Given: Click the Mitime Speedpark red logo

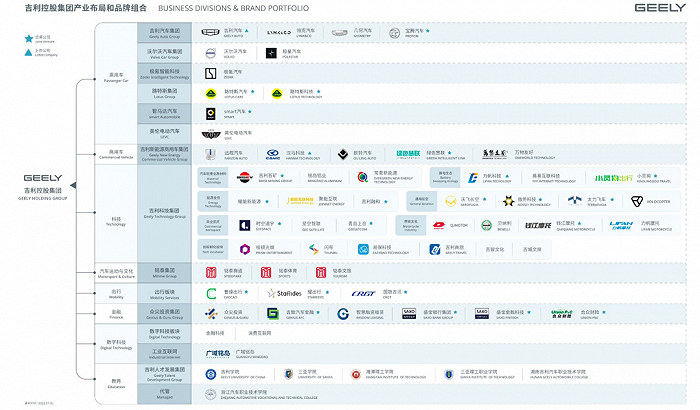Looking at the screenshot, I should (x=211, y=272).
